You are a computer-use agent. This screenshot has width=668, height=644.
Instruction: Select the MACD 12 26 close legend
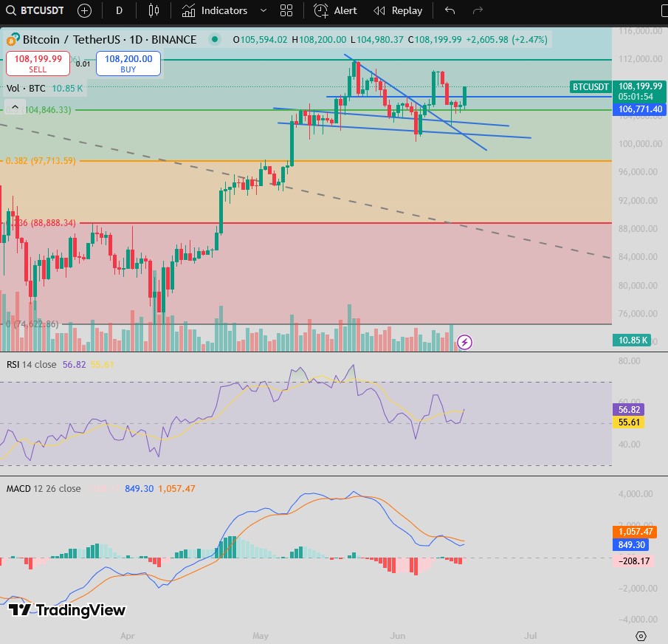tap(43, 488)
